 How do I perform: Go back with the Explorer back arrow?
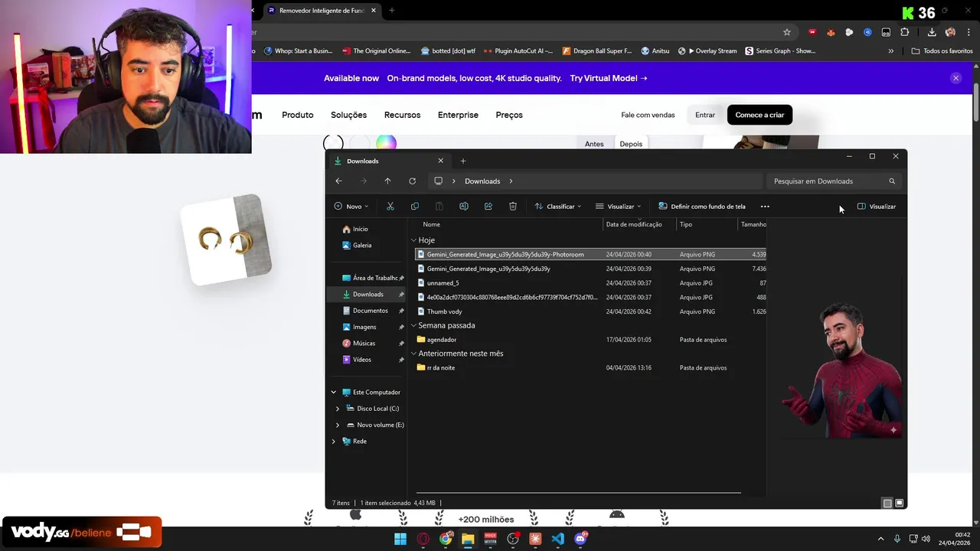pyautogui.click(x=338, y=181)
